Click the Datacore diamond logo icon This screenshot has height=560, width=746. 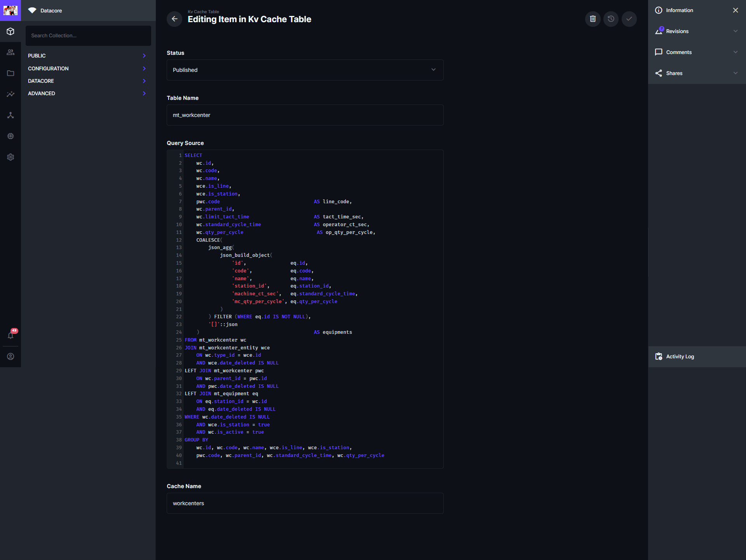(32, 10)
